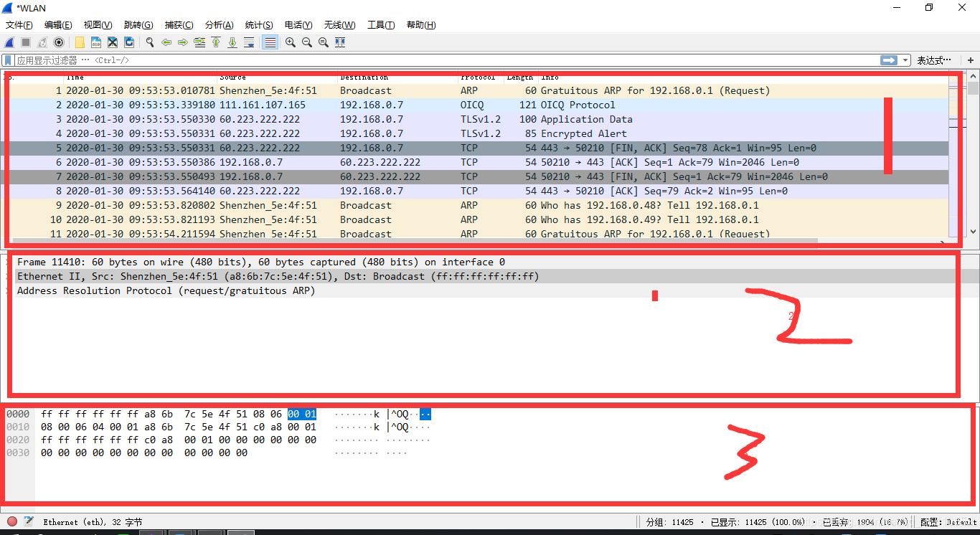980x535 pixels.
Task: Click the packet list scrollbar down arrow
Action: 974,232
